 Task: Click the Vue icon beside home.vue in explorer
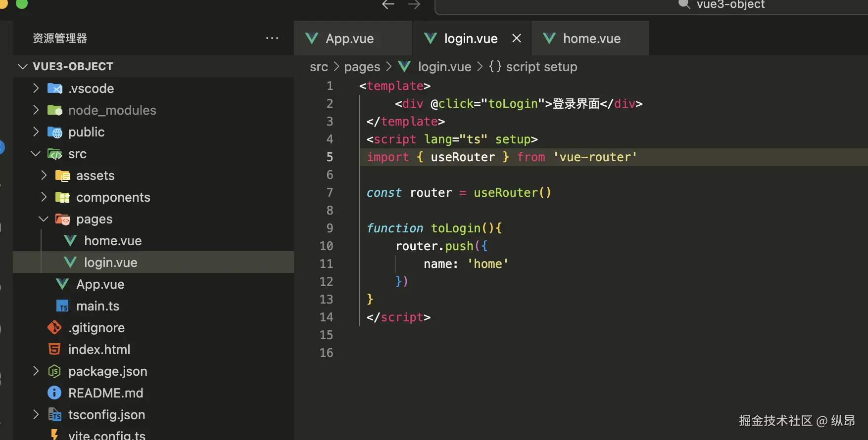(71, 241)
